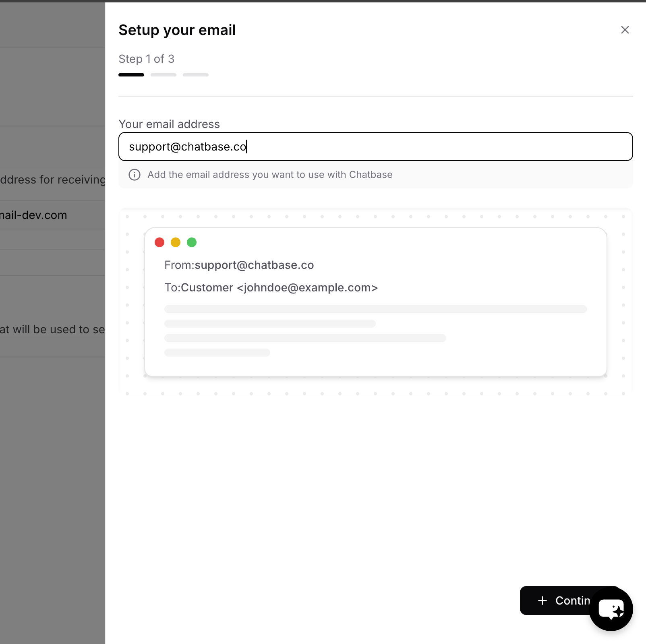646x644 pixels.
Task: Dismiss the Setup your email dialog
Action: [x=625, y=30]
